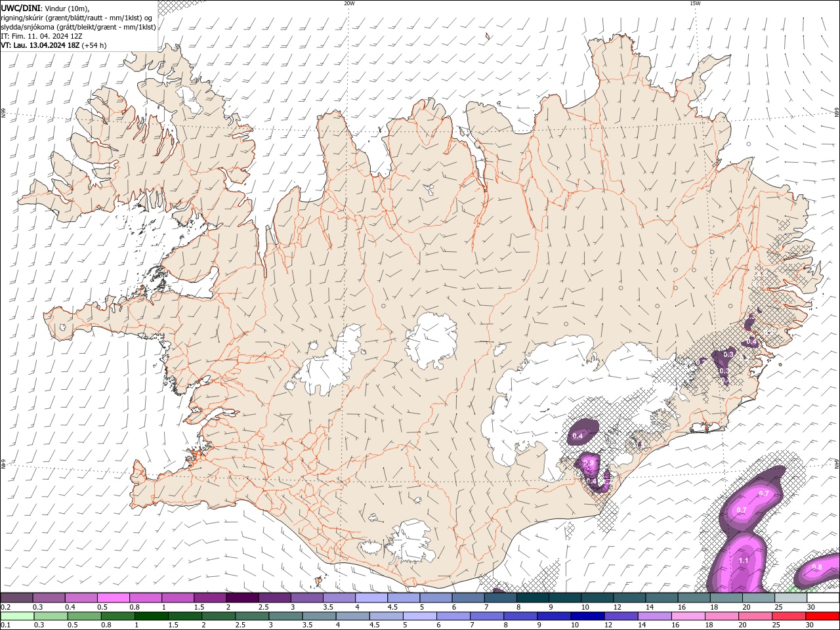Image resolution: width=840 pixels, height=630 pixels.
Task: Click the white swatch after the 30 label in the upper legend
Action: point(823,597)
